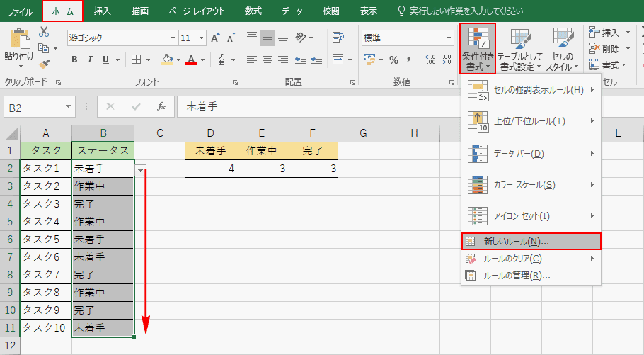Apply percent style

[x=394, y=60]
